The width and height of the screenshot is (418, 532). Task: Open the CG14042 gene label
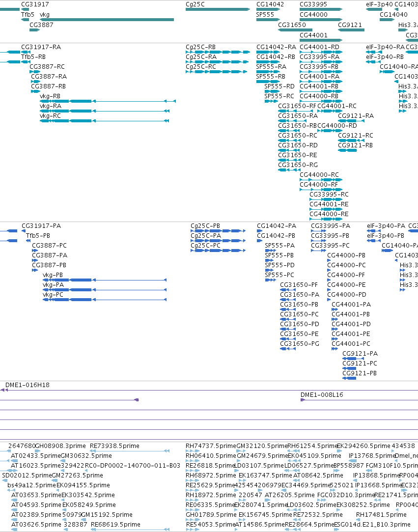tap(270, 4)
